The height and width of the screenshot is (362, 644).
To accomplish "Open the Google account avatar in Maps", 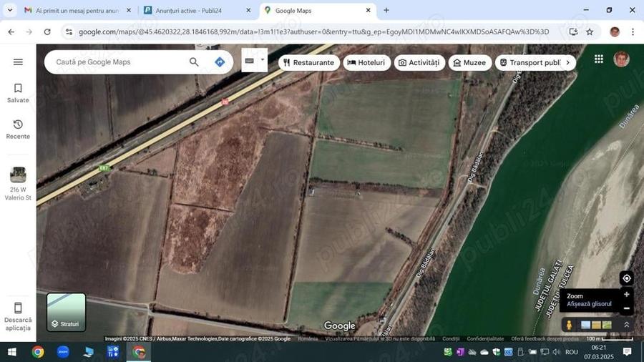I will [621, 59].
